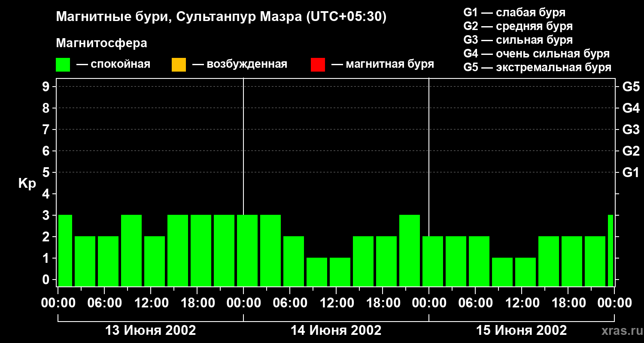Click the first narrow Kp 3 bar starting 13 Июня
This screenshot has width=644, height=343.
(x=65, y=250)
